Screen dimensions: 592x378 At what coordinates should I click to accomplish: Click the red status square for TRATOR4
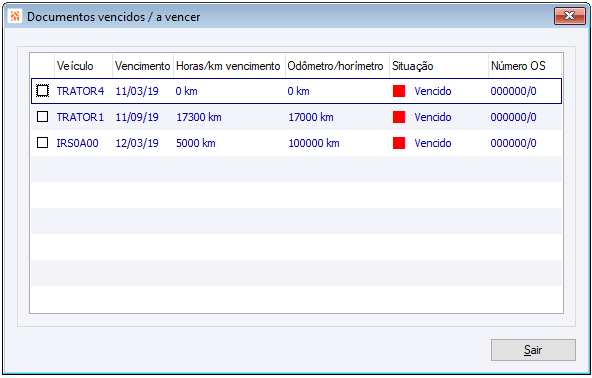[399, 91]
